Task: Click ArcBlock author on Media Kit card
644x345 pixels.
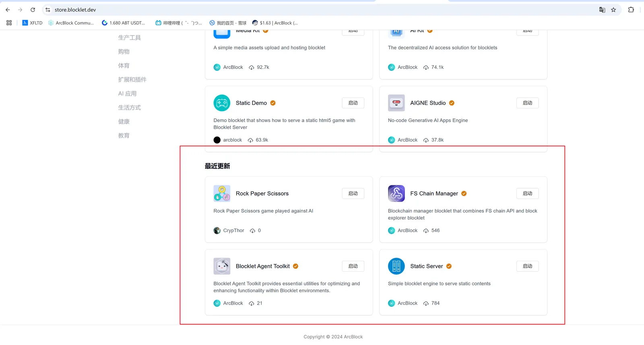Action: tap(233, 67)
